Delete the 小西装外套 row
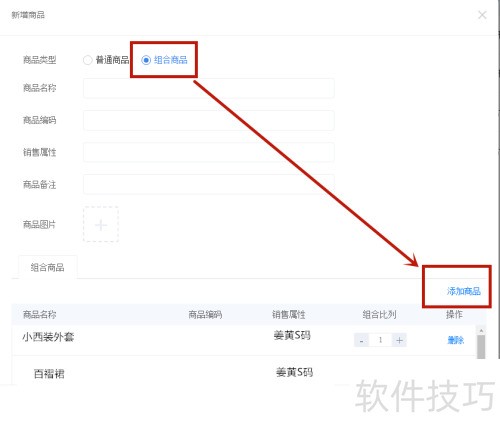Screen dimensions: 500x433 pyautogui.click(x=455, y=340)
